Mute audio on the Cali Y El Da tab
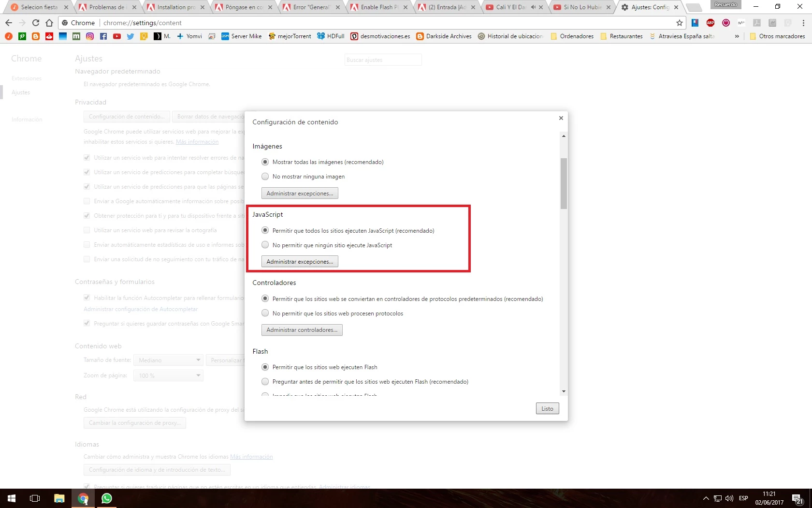Image resolution: width=812 pixels, height=508 pixels. [x=533, y=7]
